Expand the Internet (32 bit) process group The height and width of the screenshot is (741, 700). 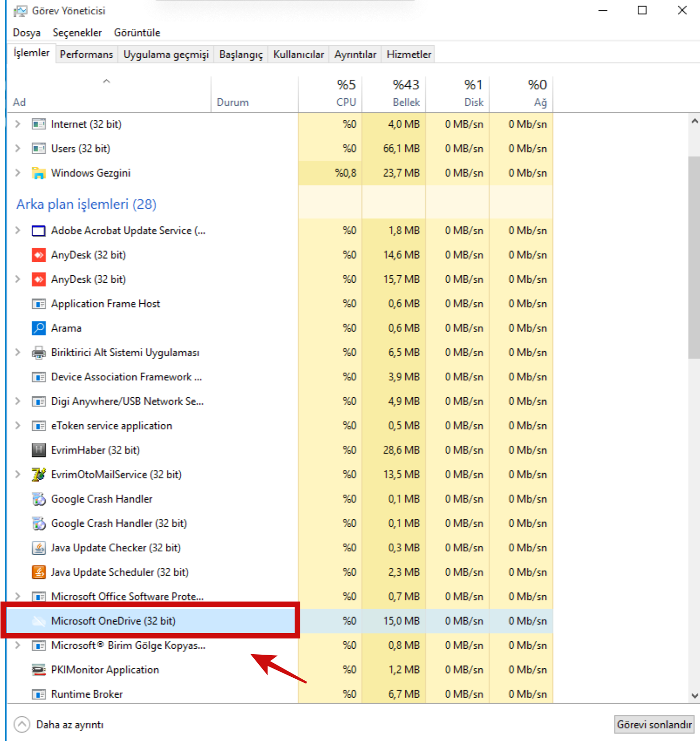click(x=18, y=124)
